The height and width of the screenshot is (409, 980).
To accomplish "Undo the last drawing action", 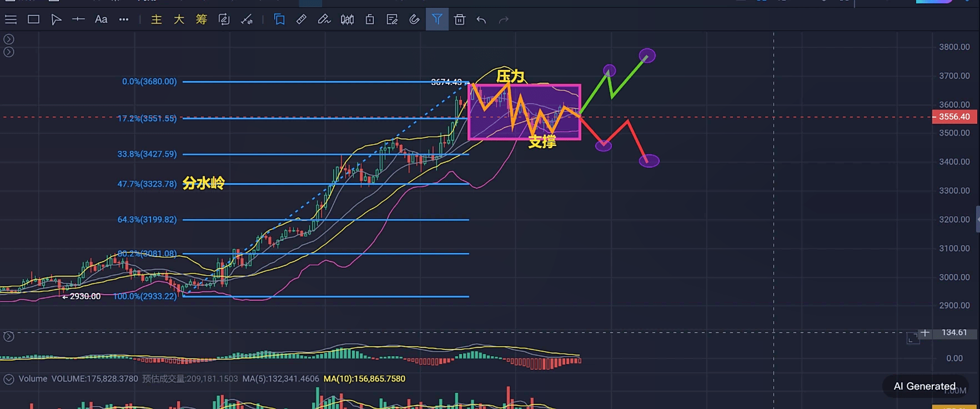I will [481, 20].
